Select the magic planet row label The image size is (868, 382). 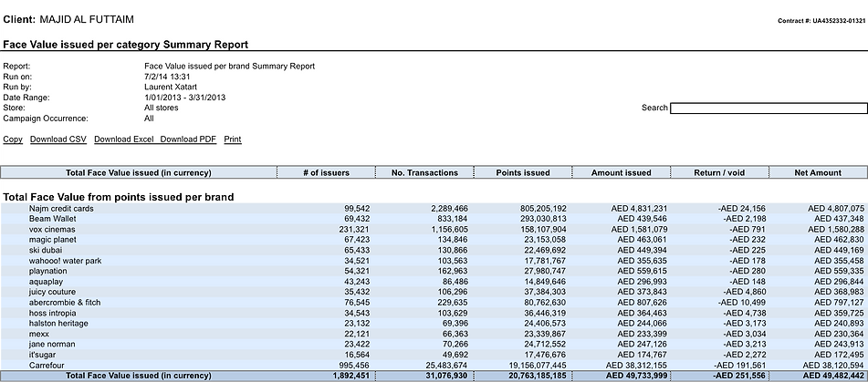click(x=53, y=240)
